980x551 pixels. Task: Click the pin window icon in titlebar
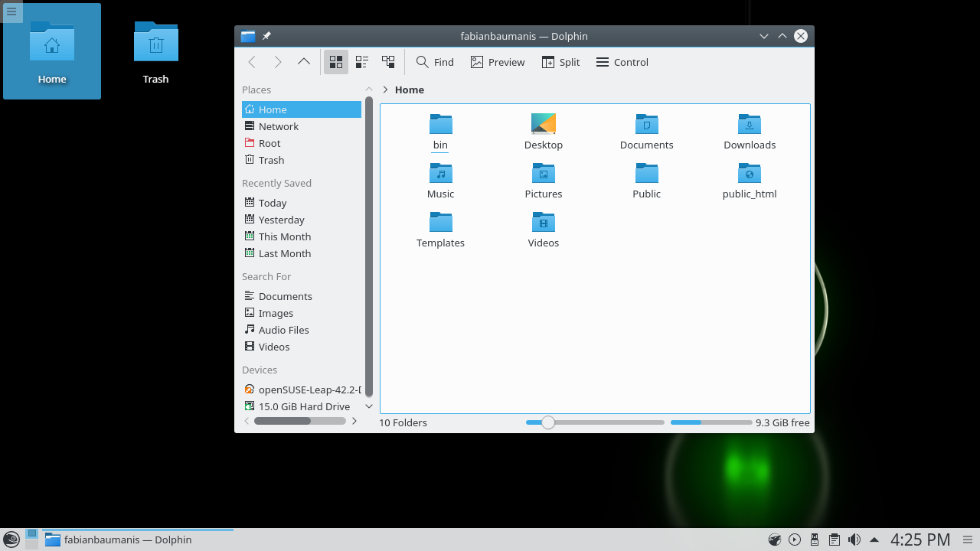click(266, 36)
